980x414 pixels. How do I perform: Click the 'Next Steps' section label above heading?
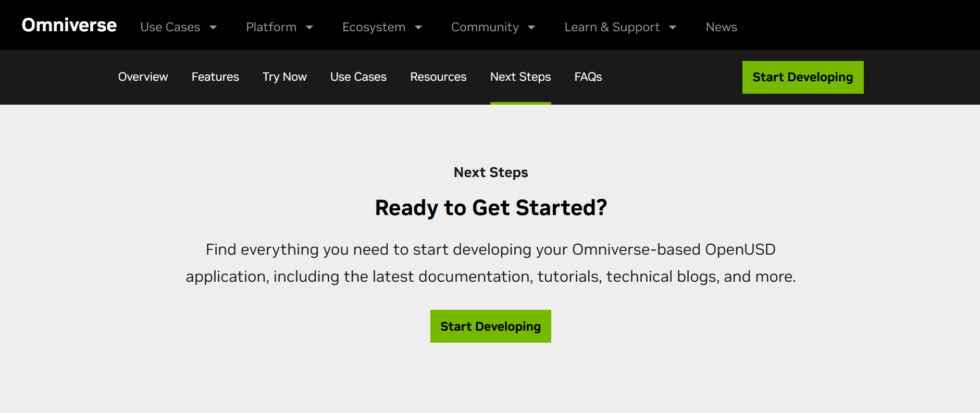[x=491, y=172]
